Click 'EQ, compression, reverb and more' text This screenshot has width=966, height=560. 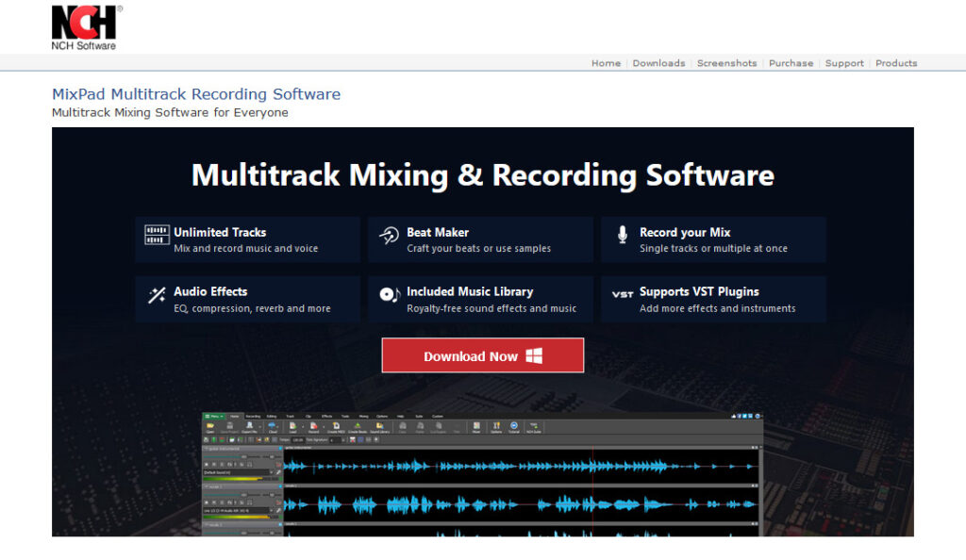[x=252, y=308]
